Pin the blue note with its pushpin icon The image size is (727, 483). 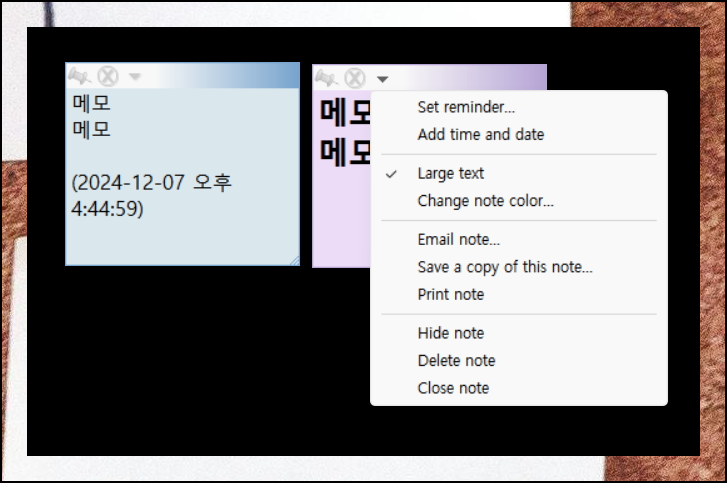79,76
